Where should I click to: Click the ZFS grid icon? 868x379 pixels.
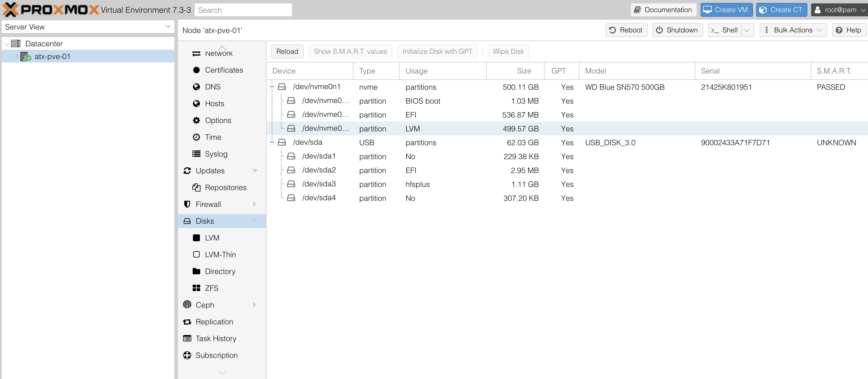196,288
